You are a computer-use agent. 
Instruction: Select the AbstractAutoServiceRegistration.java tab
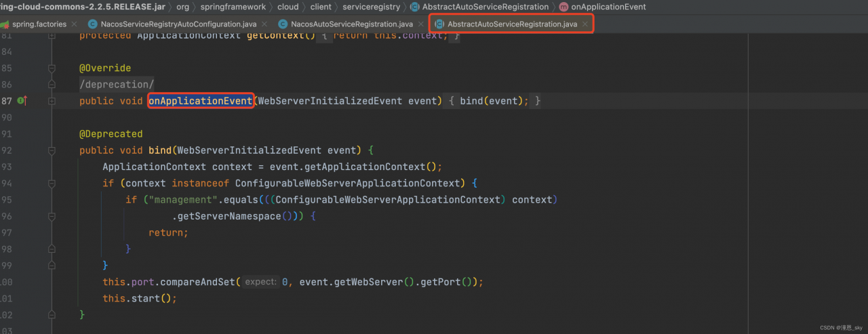tap(512, 24)
